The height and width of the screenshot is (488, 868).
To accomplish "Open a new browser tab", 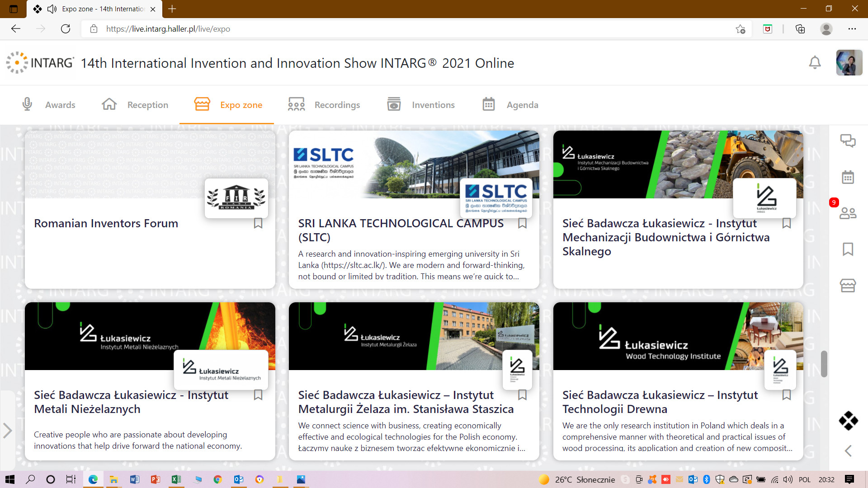I will (x=172, y=9).
